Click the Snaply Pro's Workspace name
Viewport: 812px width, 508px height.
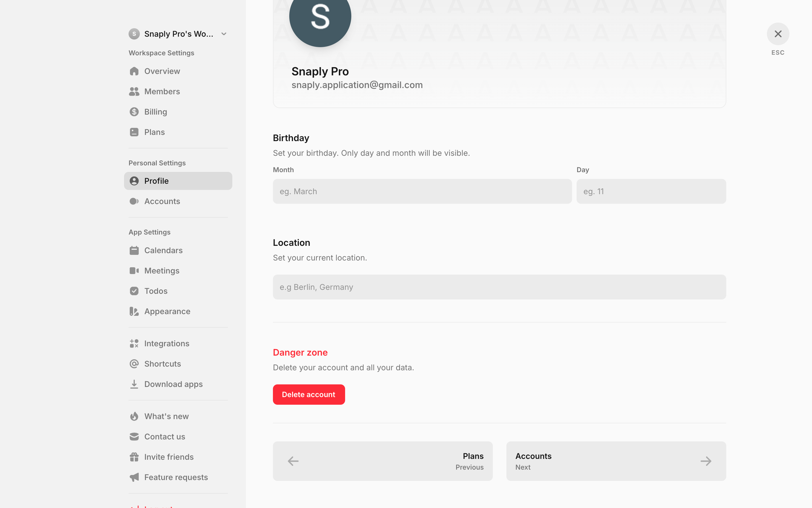(178, 34)
